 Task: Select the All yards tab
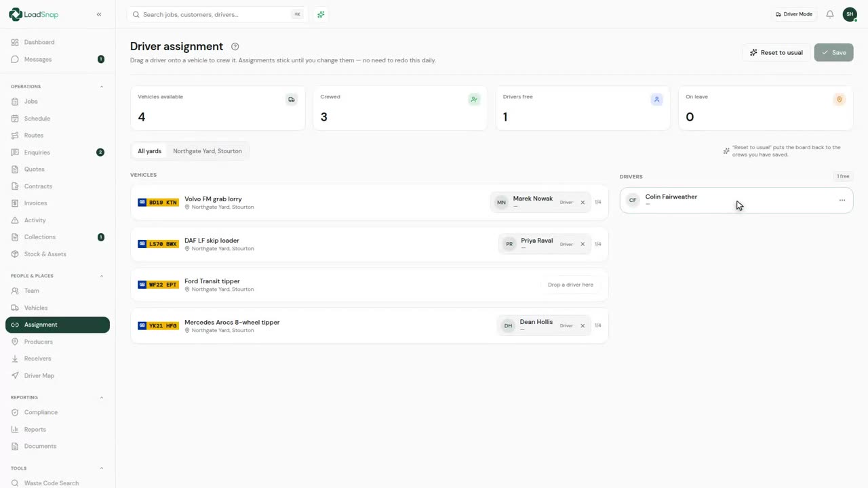click(149, 151)
